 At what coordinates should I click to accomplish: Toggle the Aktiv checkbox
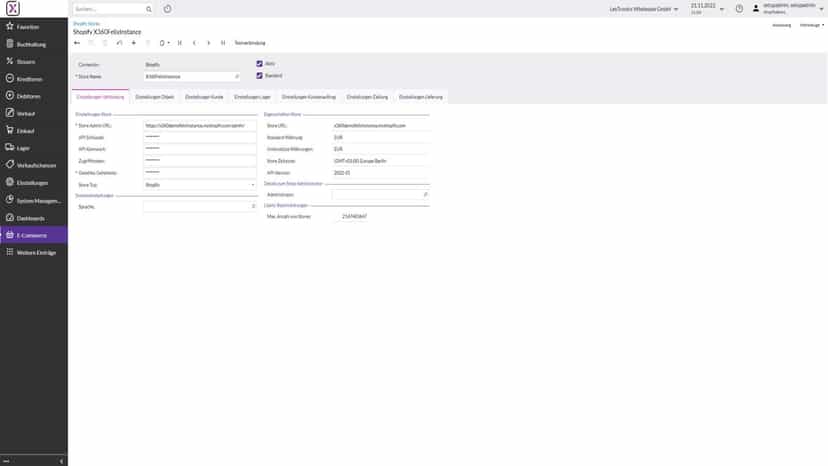coord(259,63)
